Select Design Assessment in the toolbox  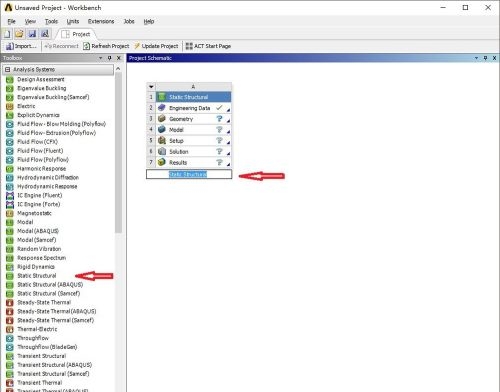click(41, 79)
